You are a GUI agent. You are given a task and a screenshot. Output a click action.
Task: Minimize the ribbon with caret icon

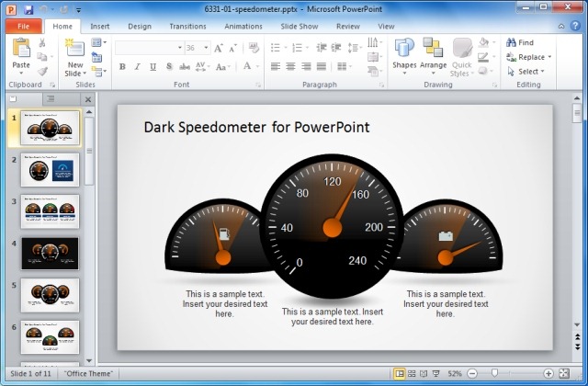pyautogui.click(x=561, y=26)
